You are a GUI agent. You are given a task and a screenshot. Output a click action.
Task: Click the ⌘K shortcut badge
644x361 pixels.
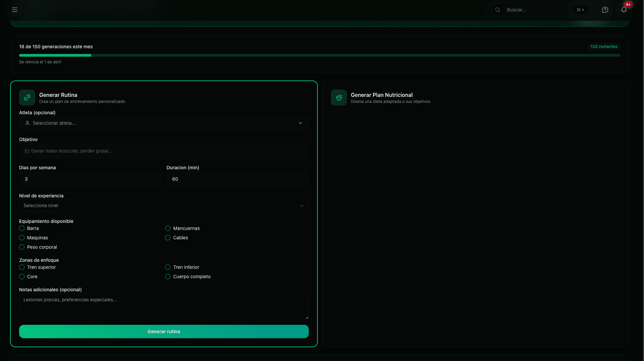tap(580, 10)
